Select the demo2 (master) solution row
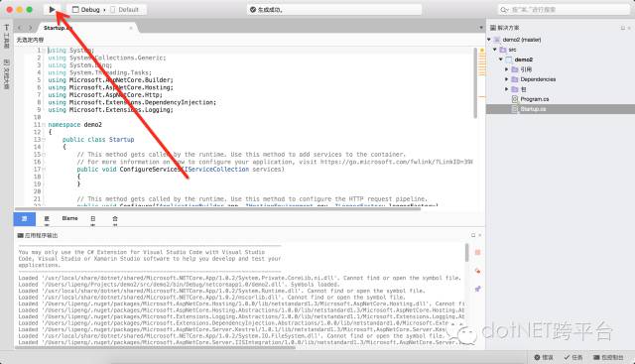635x364 pixels. [x=561, y=40]
